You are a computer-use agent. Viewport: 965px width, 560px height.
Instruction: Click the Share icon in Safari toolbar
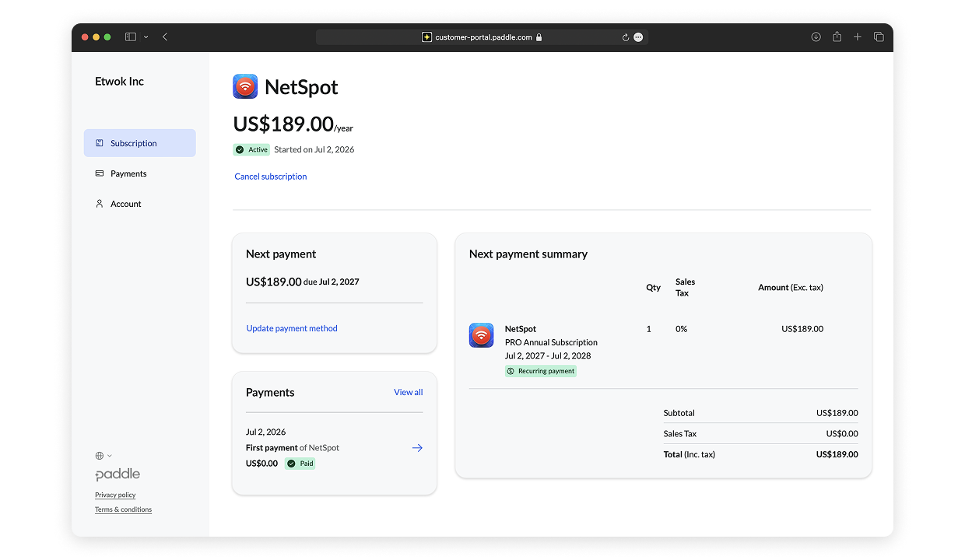click(837, 37)
